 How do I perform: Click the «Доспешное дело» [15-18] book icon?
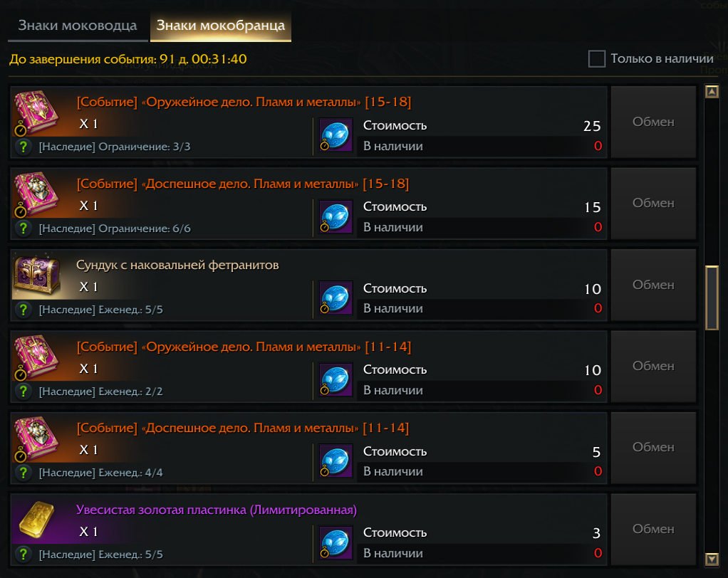click(x=33, y=192)
